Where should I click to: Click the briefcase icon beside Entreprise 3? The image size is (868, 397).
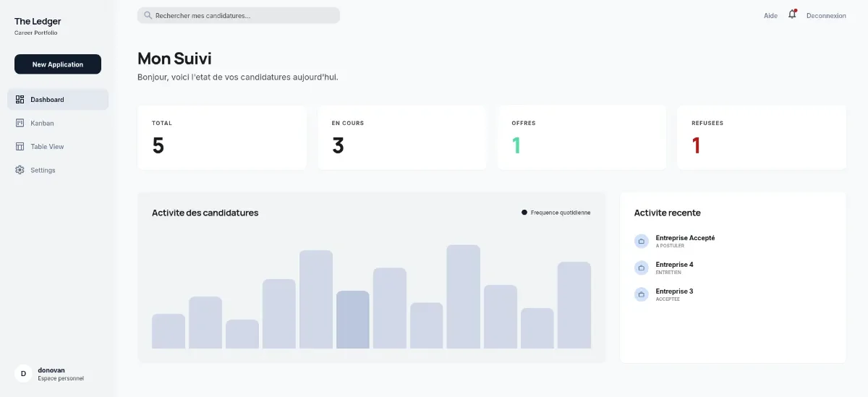point(642,295)
